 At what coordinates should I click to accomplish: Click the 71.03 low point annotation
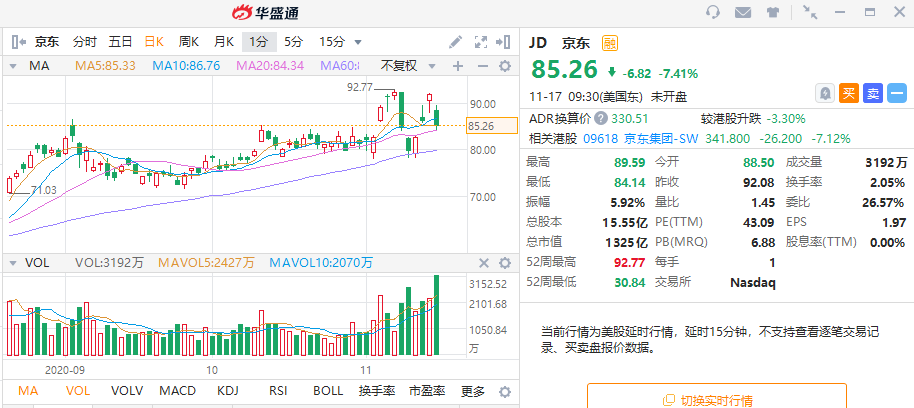pos(44,190)
